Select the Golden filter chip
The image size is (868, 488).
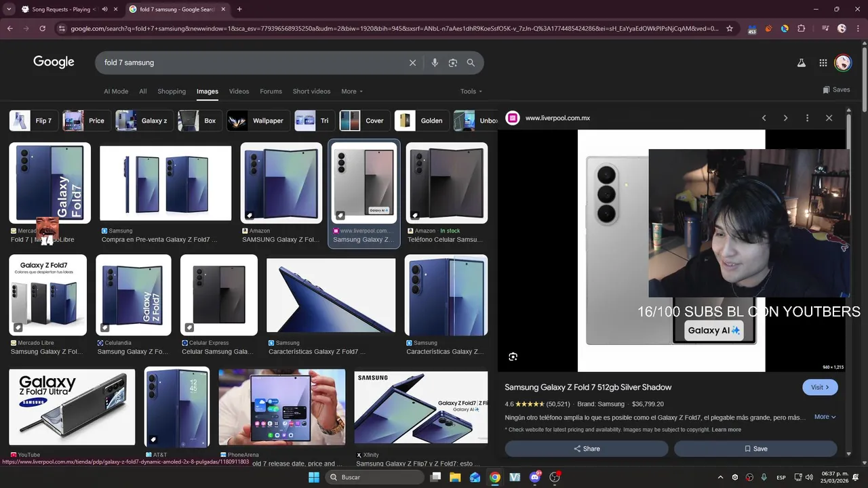(421, 121)
